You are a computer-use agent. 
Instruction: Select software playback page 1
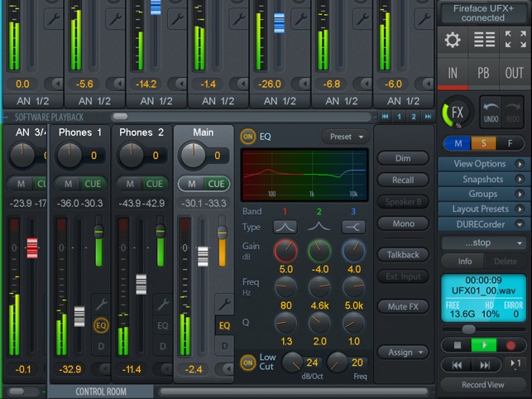(400, 117)
